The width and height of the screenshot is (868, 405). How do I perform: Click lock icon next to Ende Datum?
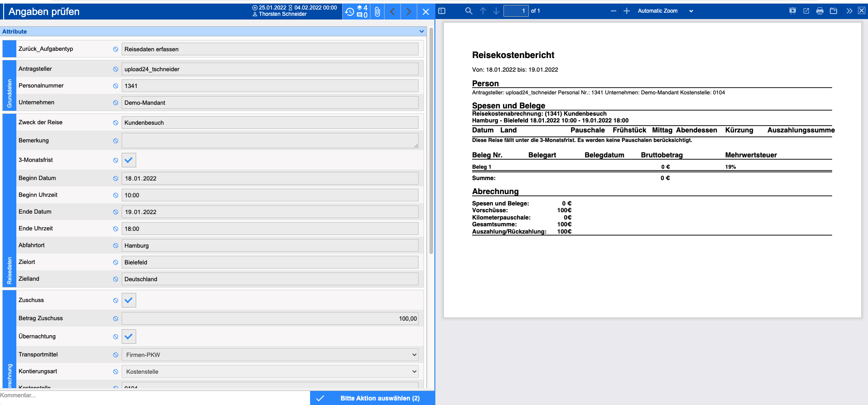116,212
